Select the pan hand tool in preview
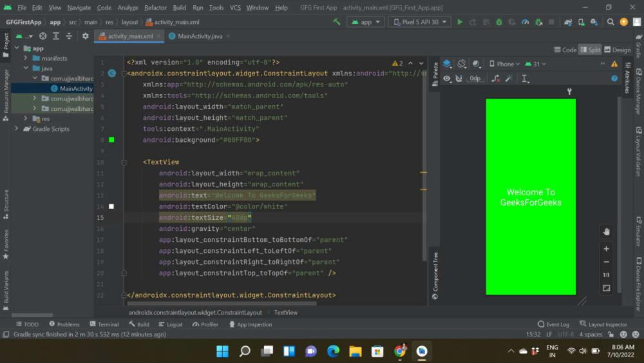 coord(606,231)
